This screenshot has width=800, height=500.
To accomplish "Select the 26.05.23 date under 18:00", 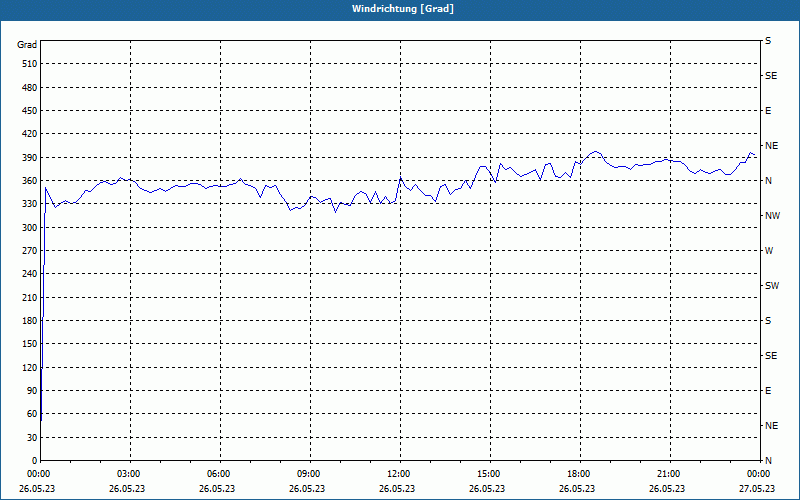I will [x=577, y=489].
